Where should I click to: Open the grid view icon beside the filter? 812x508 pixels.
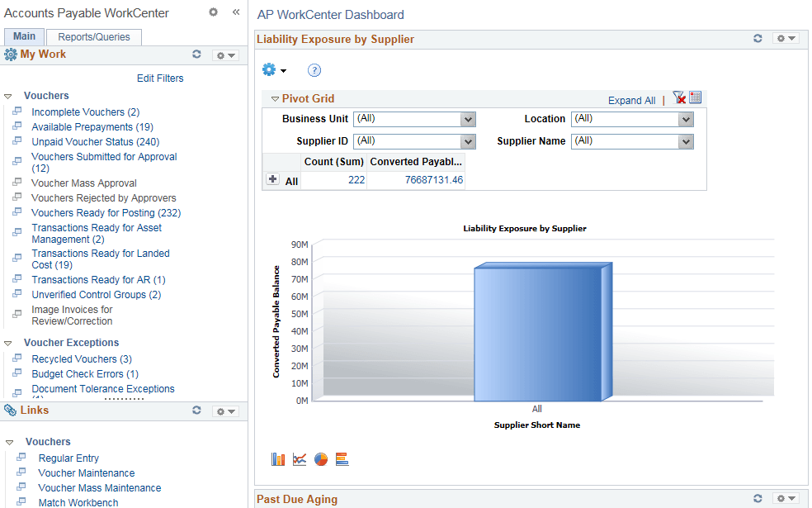696,97
